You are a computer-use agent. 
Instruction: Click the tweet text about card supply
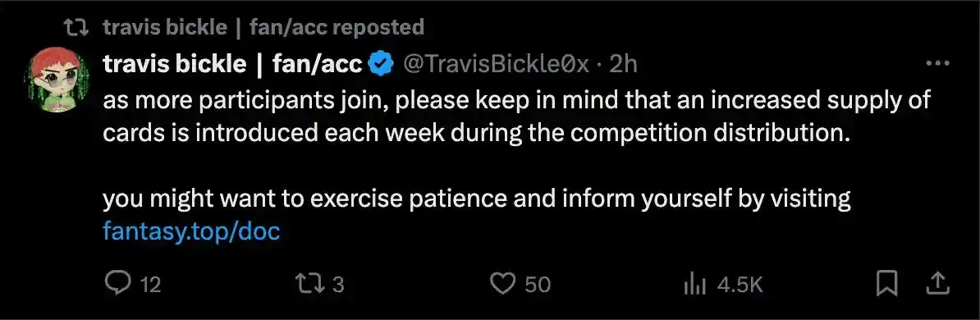[x=517, y=116]
